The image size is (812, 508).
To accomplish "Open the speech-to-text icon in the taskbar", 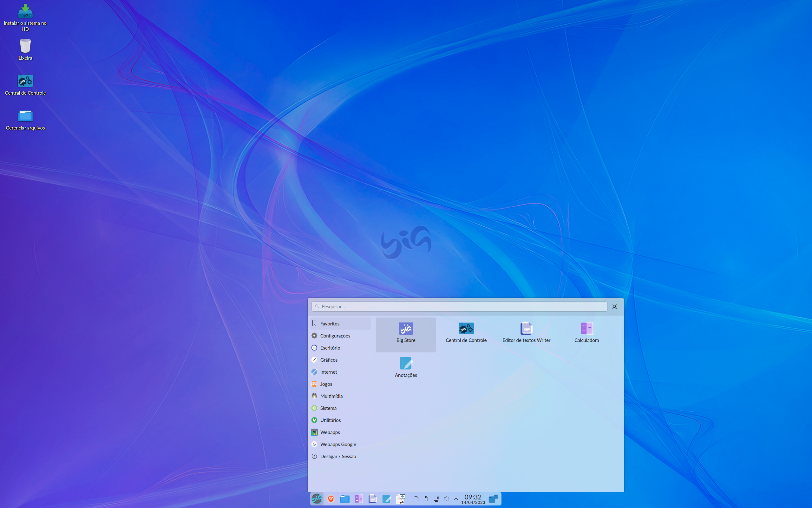I will [x=401, y=498].
